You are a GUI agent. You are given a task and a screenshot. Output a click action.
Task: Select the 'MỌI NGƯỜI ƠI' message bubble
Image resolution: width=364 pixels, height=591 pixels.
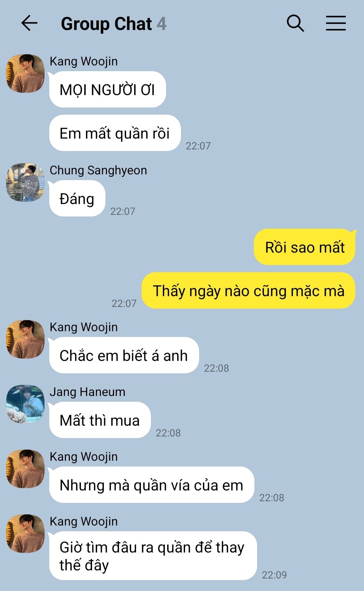tap(108, 89)
